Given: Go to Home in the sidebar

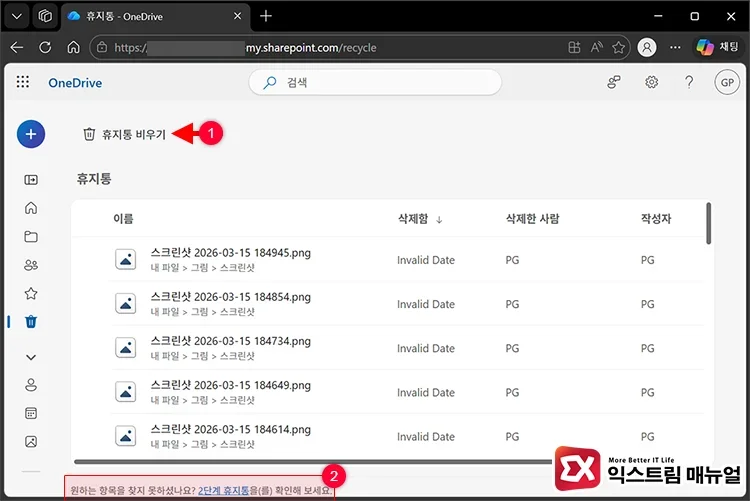Looking at the screenshot, I should [31, 208].
